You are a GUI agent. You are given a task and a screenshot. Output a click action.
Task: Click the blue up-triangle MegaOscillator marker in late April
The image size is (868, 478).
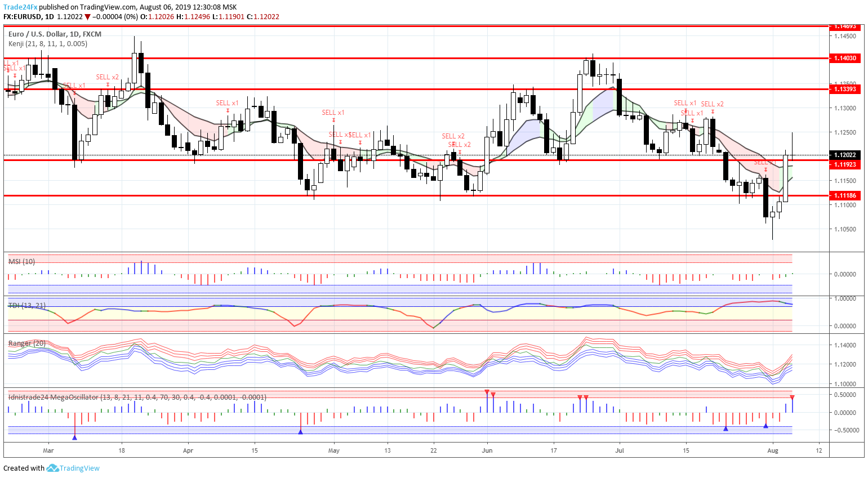[x=300, y=432]
